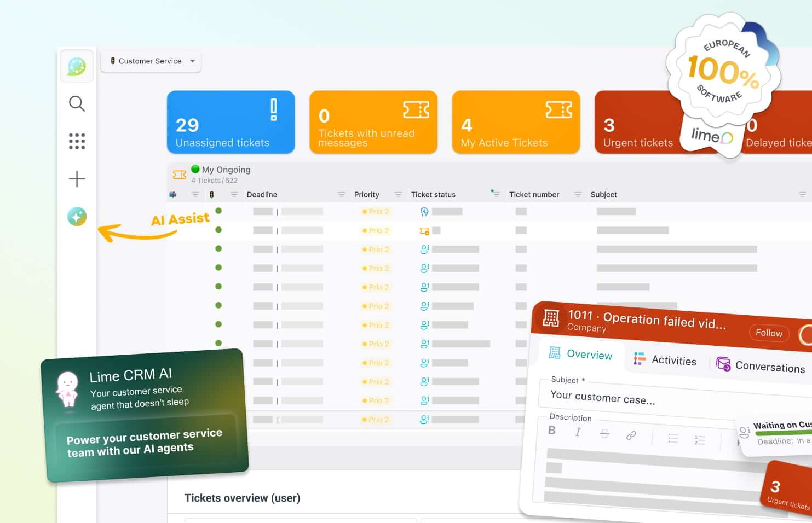
Task: Click the Lime CRM logo in the sidebar
Action: (77, 66)
